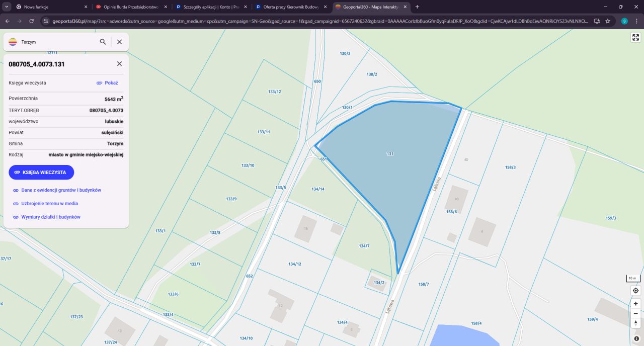
Task: Click parcel label 652 on the road
Action: 250,276
